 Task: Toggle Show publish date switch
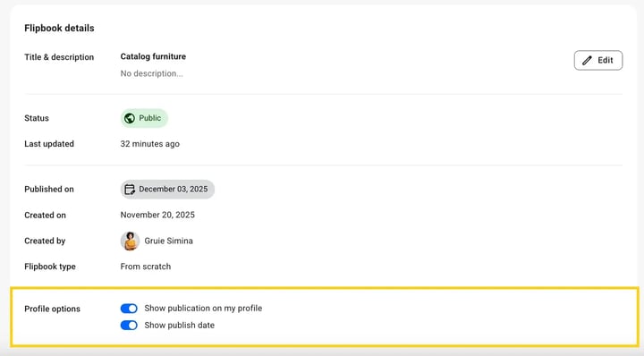click(129, 326)
